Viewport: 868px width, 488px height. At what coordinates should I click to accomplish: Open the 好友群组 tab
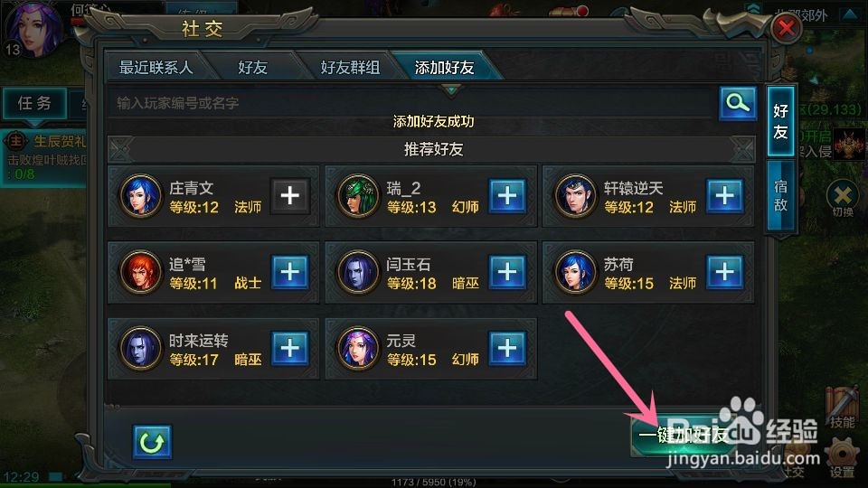[x=350, y=68]
